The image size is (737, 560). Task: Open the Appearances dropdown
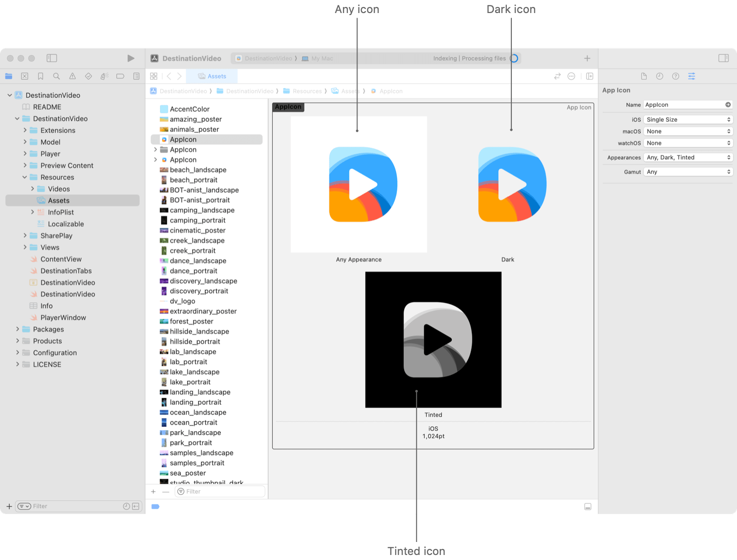(x=688, y=157)
